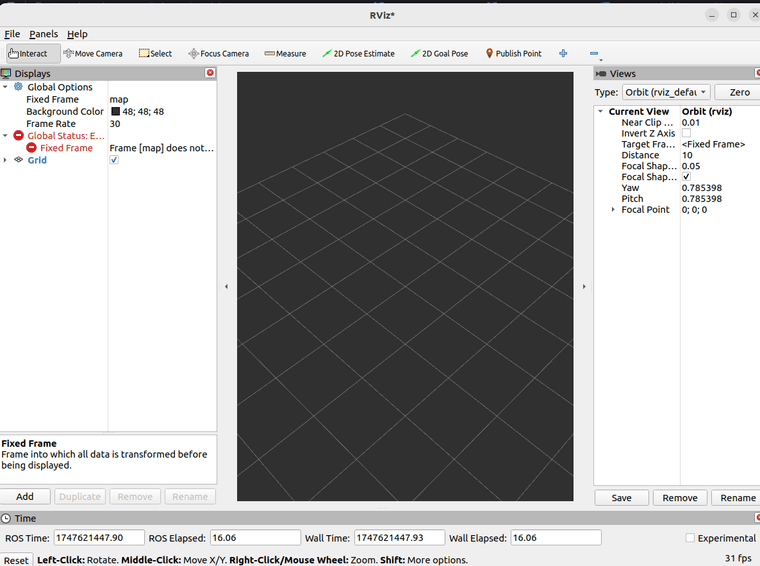Click the blue plus add-tool icon
The width and height of the screenshot is (760, 566).
(x=563, y=53)
